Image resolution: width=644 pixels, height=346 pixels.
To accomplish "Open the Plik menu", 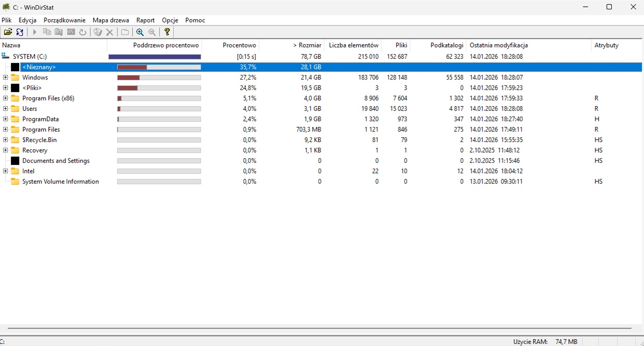I will tap(7, 20).
